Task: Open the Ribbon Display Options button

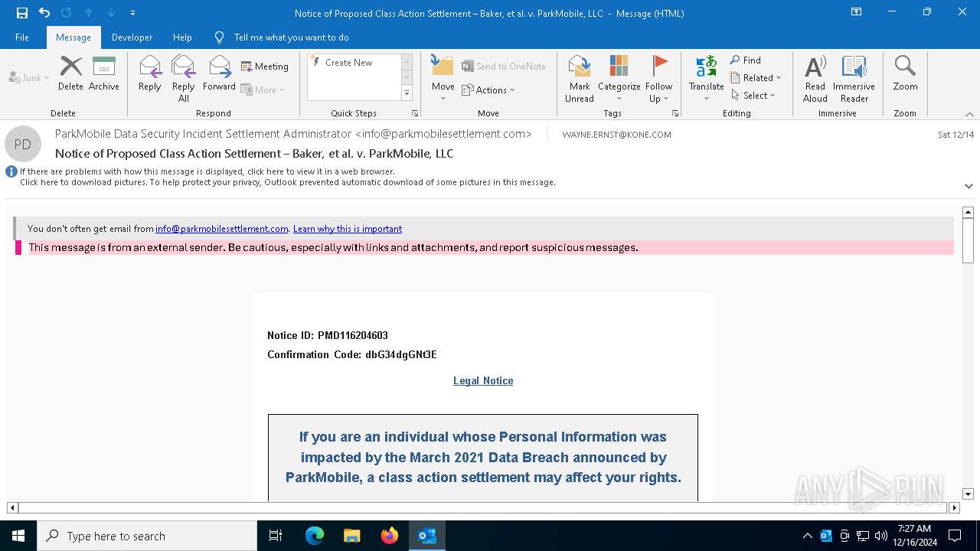Action: (x=856, y=12)
